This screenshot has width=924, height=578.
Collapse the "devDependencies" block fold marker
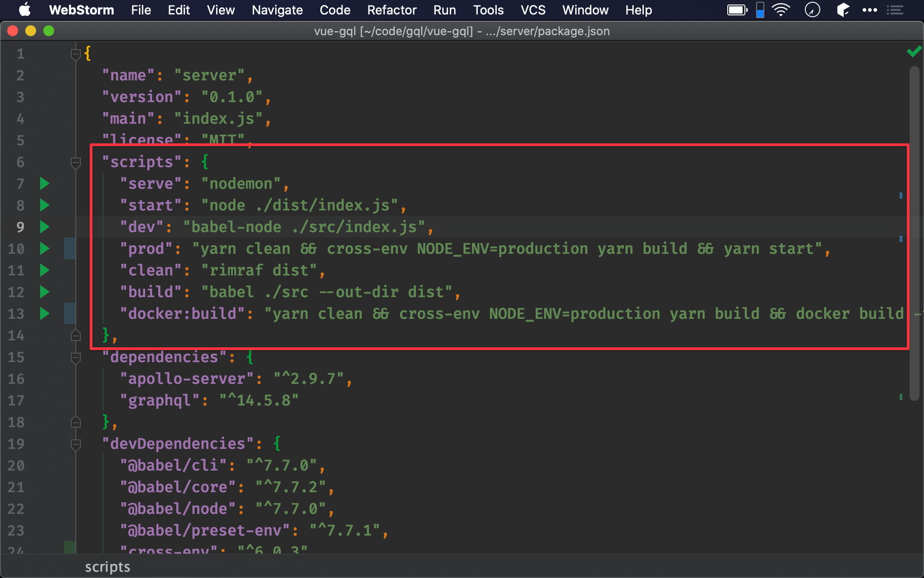click(x=76, y=444)
